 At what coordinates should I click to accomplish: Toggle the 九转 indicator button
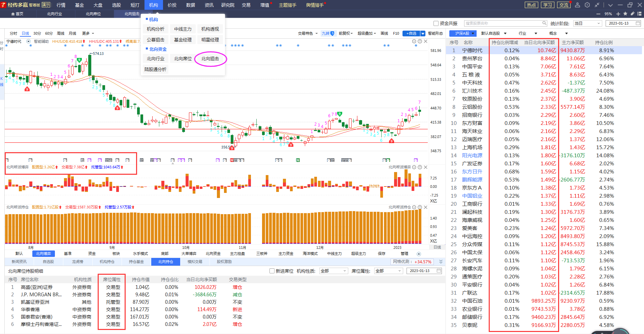click(328, 33)
